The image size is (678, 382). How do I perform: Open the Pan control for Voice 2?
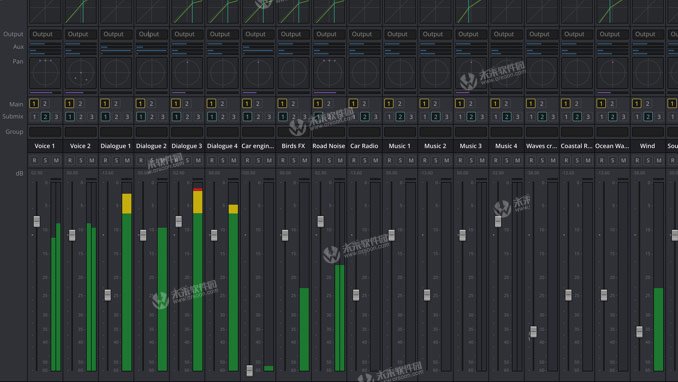(x=80, y=73)
